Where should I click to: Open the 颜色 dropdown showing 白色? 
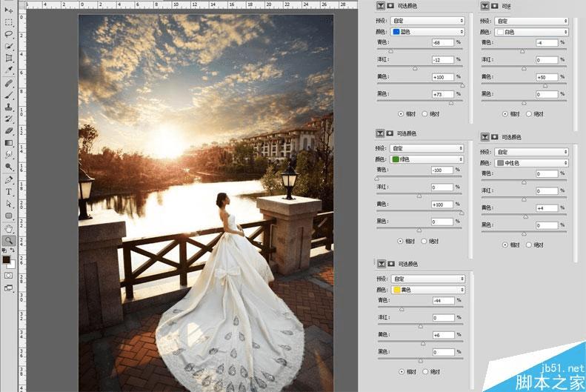[532, 33]
